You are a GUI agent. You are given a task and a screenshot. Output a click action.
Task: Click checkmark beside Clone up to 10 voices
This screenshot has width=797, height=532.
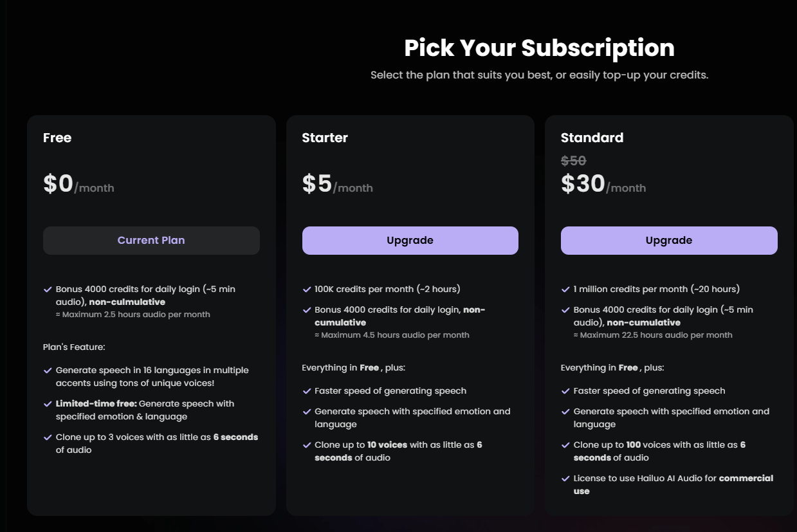click(307, 445)
